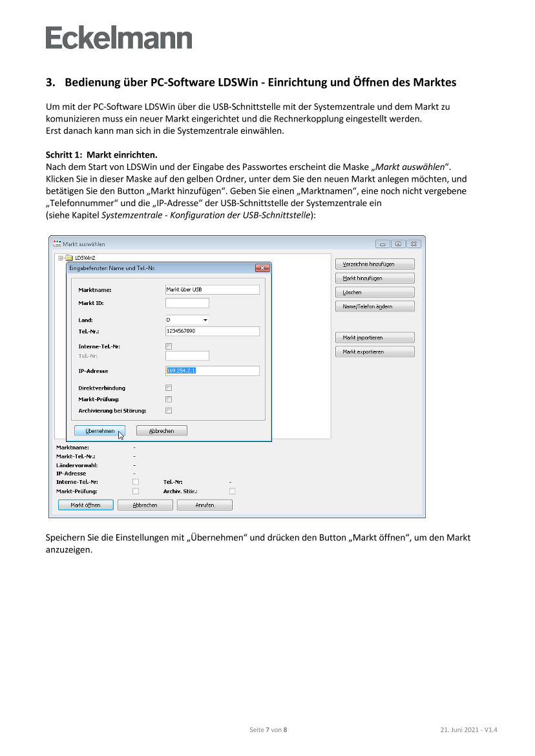Viewport: 535px width, 756px height.
Task: Collapse the LDSWin2 tree node
Action: [60, 258]
